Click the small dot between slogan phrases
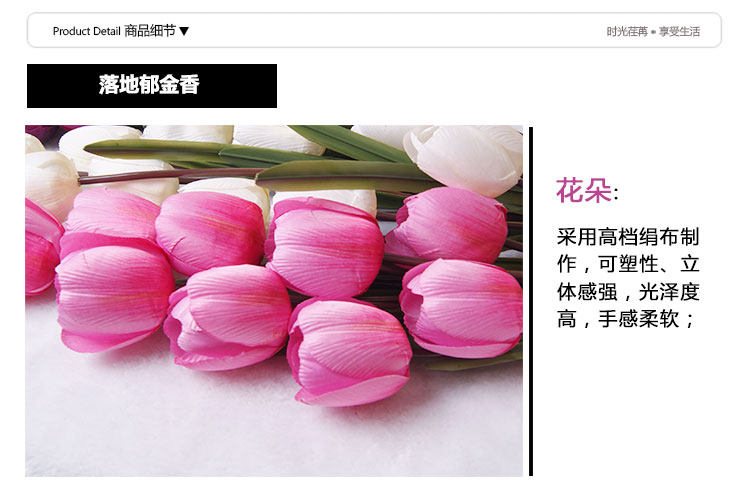Screen dimensions: 750x481 (653, 33)
